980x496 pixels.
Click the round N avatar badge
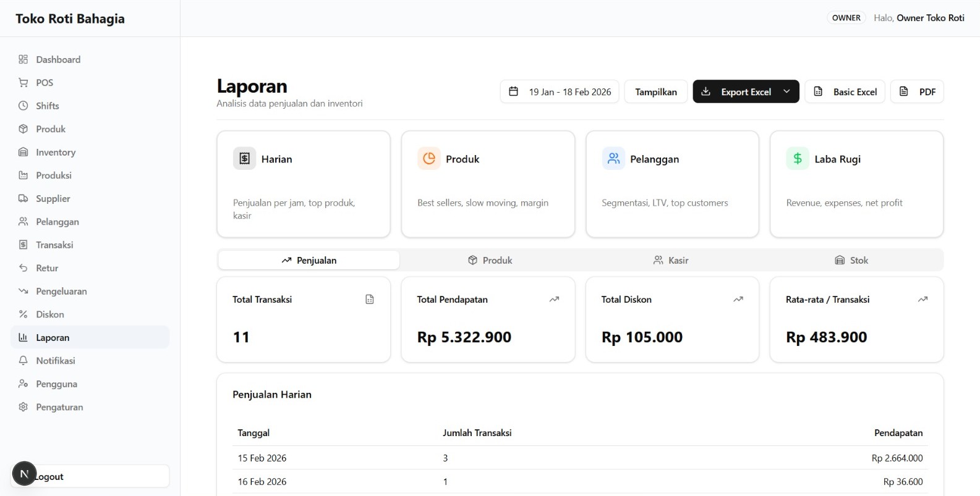click(x=24, y=474)
